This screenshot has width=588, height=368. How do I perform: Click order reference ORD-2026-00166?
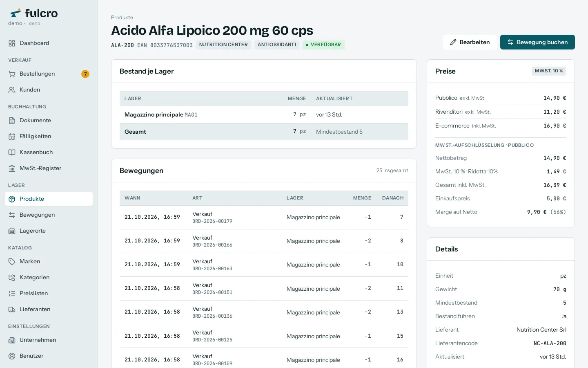pyautogui.click(x=212, y=245)
